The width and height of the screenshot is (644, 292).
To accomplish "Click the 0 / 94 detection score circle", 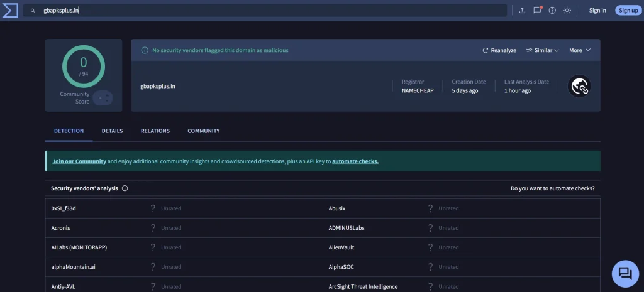I will click(x=84, y=67).
